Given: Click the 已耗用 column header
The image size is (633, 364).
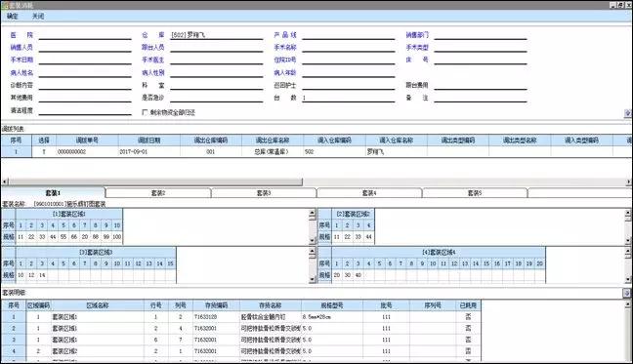Looking at the screenshot, I should click(468, 305).
